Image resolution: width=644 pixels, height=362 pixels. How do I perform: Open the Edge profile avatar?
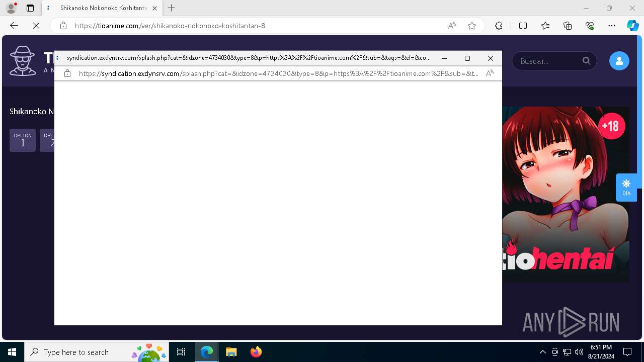11,8
